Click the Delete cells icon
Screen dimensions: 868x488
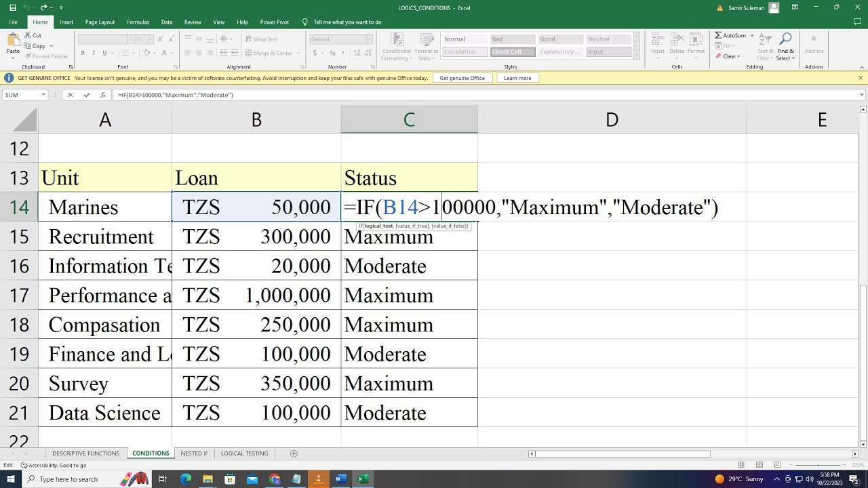677,39
